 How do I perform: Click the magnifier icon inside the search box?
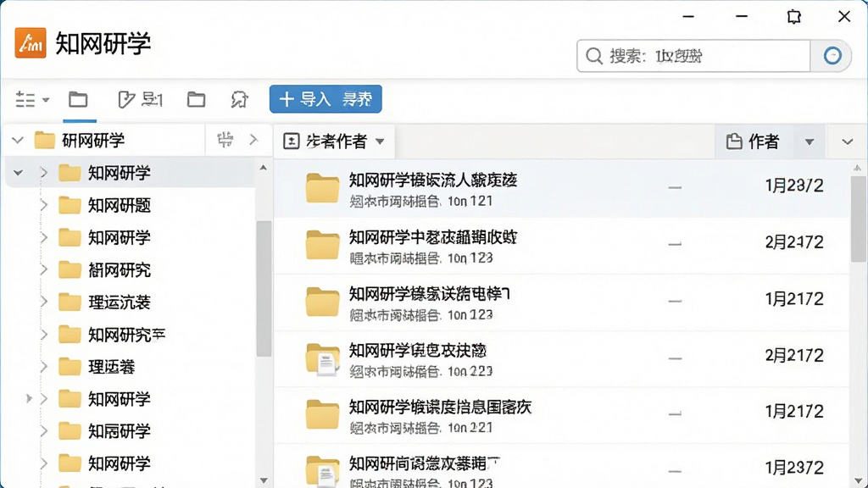coord(594,56)
